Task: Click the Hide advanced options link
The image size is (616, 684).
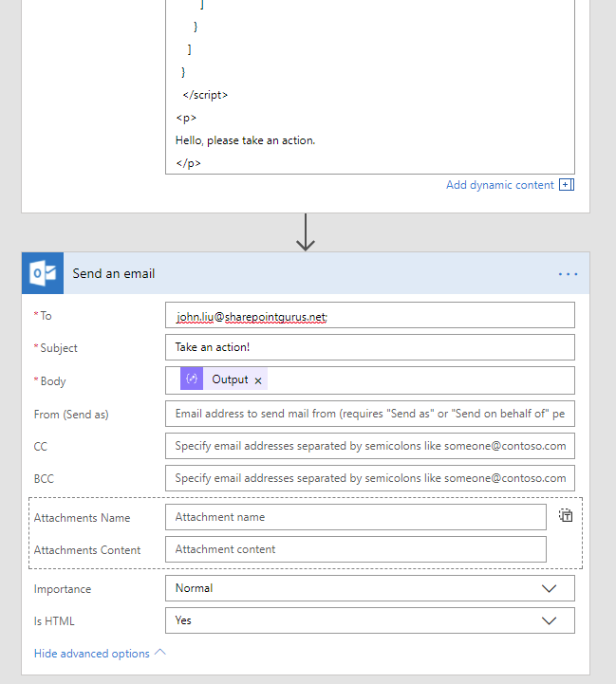Action: point(92,654)
